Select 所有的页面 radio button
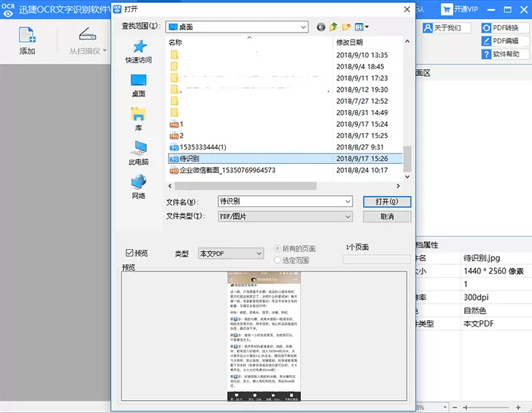532x413 pixels. 277,249
